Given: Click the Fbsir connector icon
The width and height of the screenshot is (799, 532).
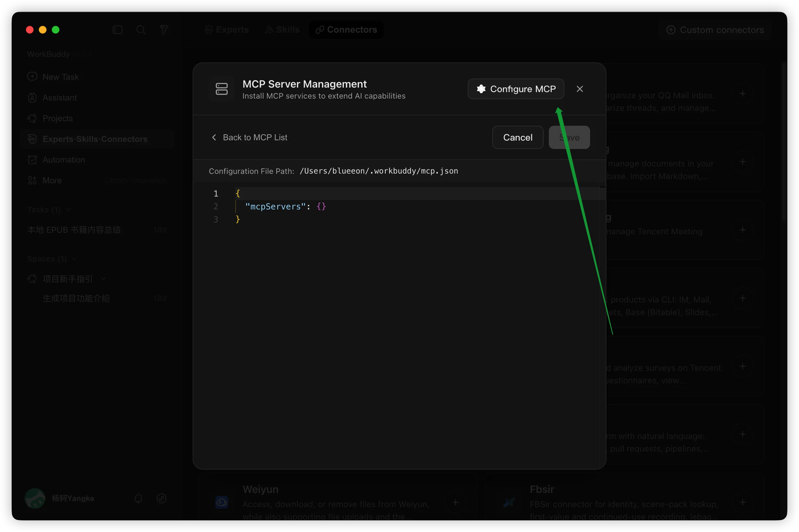Looking at the screenshot, I should pyautogui.click(x=509, y=502).
